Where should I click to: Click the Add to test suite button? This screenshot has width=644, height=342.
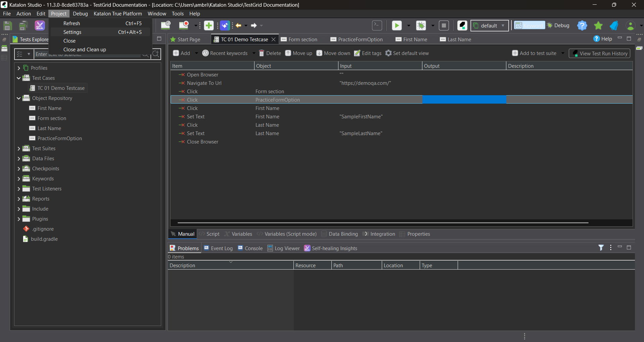(534, 53)
